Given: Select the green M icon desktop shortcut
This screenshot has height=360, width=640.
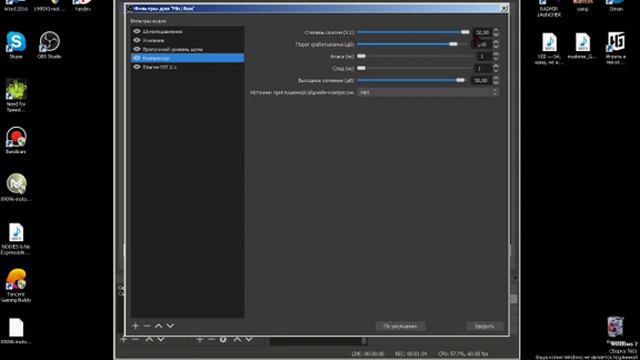Looking at the screenshot, I should pyautogui.click(x=16, y=188).
